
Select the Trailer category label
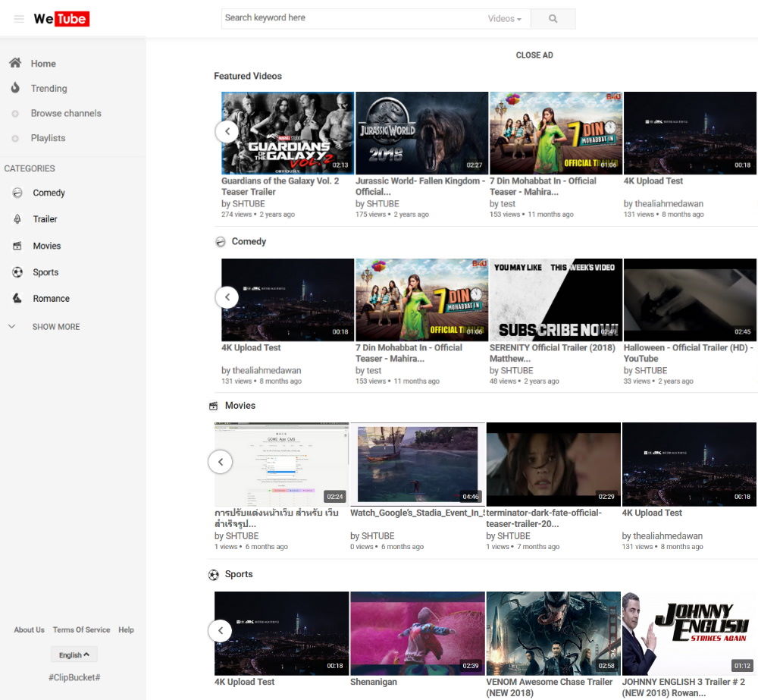[x=45, y=219]
